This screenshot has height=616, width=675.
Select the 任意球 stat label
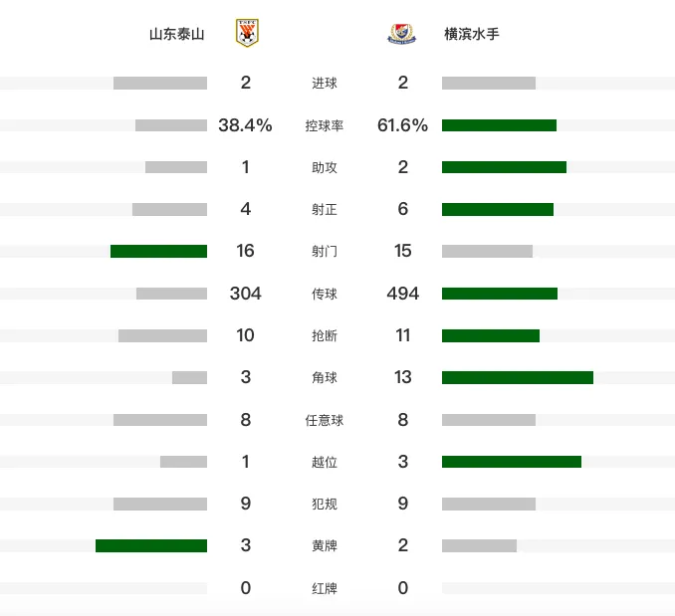[x=325, y=420]
